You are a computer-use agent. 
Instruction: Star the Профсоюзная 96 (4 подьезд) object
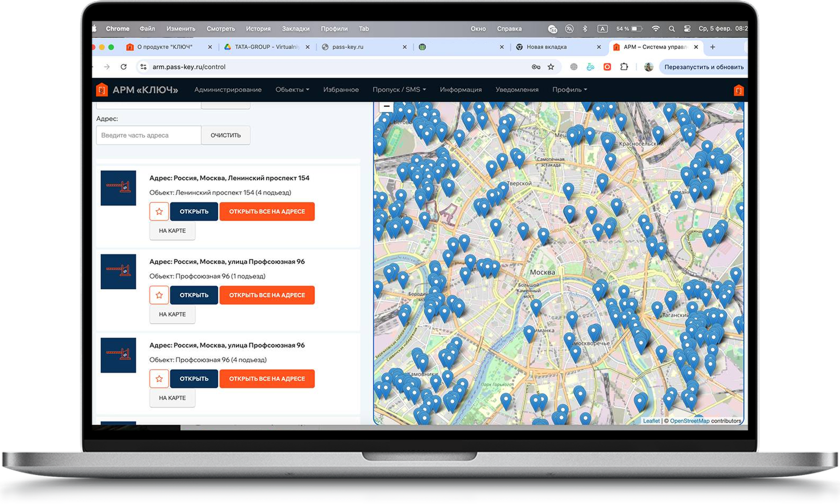pyautogui.click(x=159, y=378)
